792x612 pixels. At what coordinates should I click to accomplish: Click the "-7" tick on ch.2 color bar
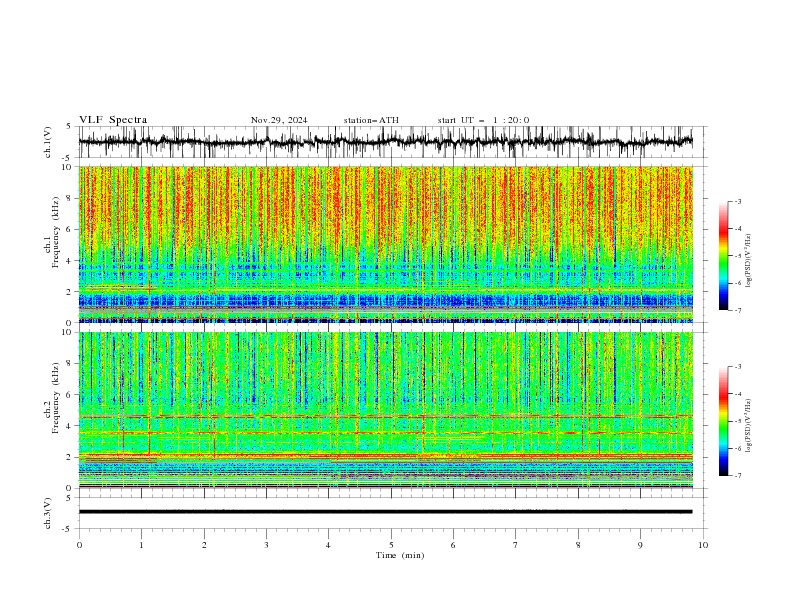coord(737,475)
